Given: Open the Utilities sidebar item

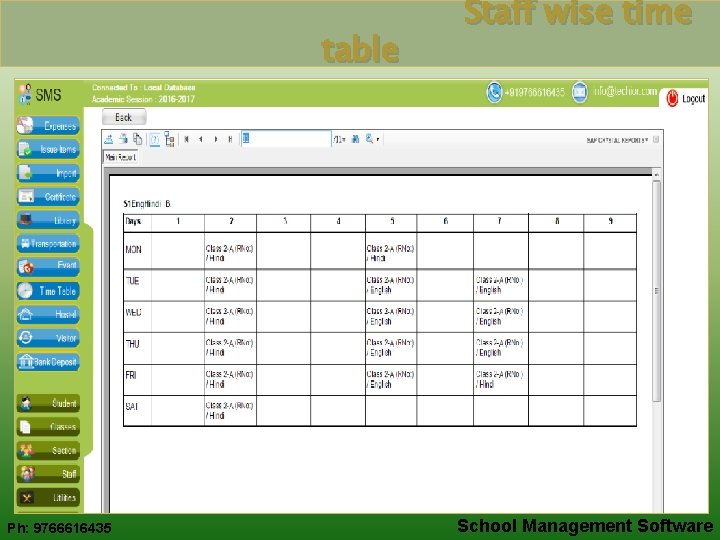Looking at the screenshot, I should coord(48,498).
